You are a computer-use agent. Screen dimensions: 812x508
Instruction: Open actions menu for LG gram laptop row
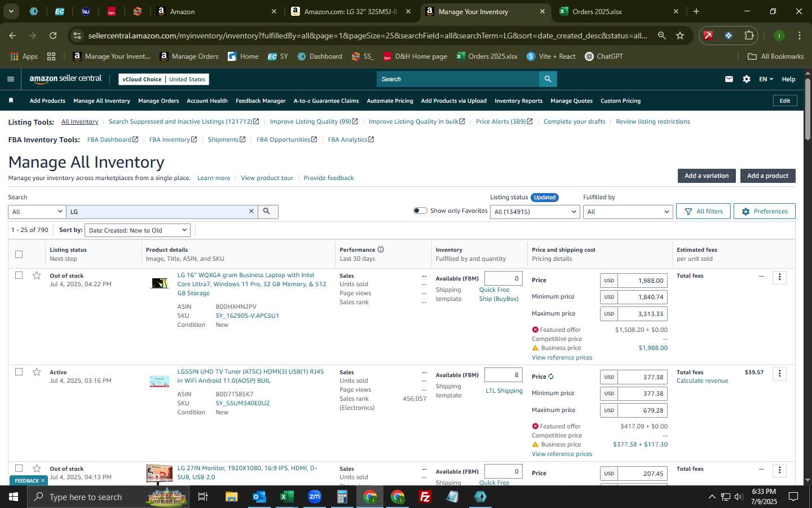[x=779, y=277]
